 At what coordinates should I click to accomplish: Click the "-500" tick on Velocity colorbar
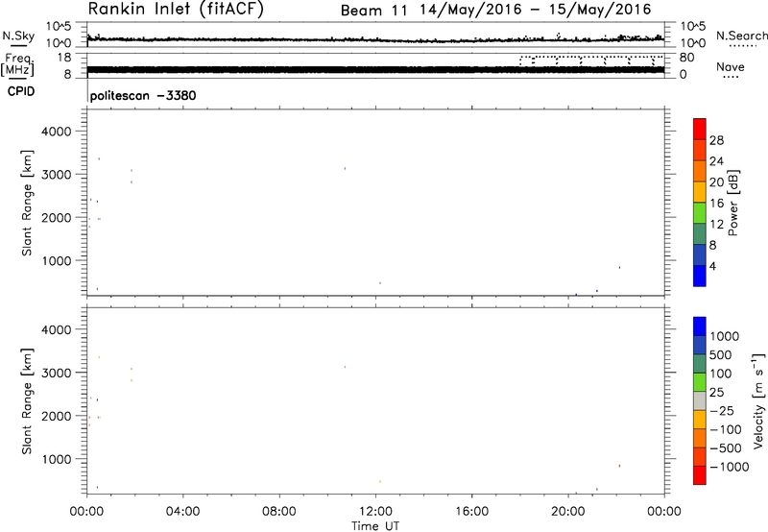(x=726, y=448)
